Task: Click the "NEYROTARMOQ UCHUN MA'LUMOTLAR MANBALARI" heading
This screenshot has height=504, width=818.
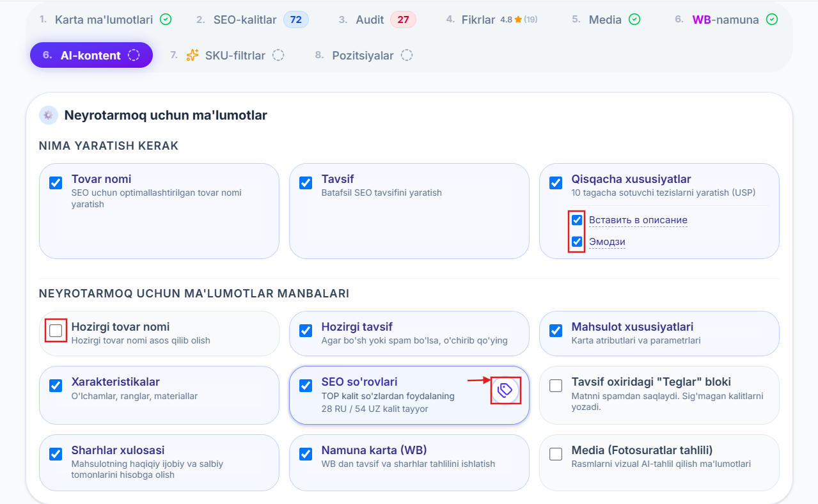Action: pyautogui.click(x=194, y=294)
